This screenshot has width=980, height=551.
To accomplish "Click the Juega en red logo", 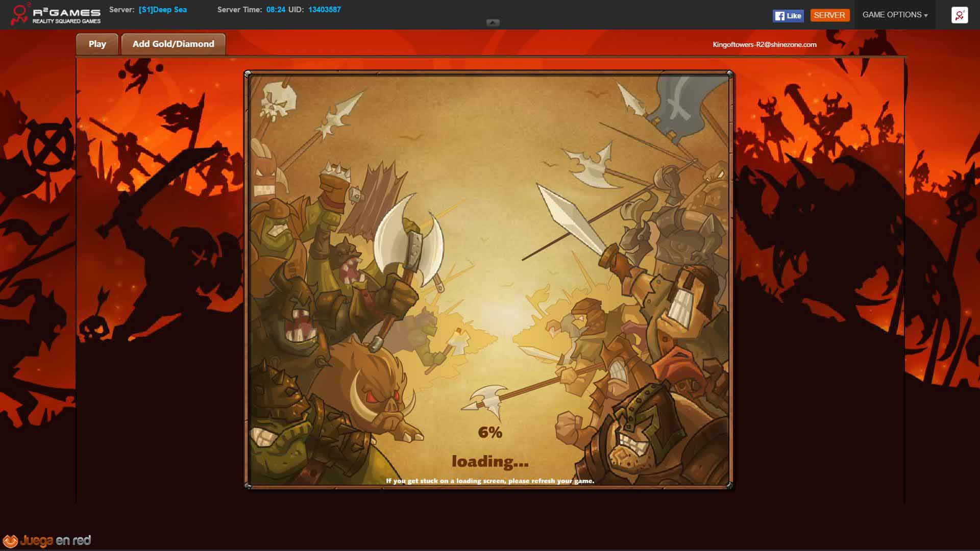I will (47, 540).
